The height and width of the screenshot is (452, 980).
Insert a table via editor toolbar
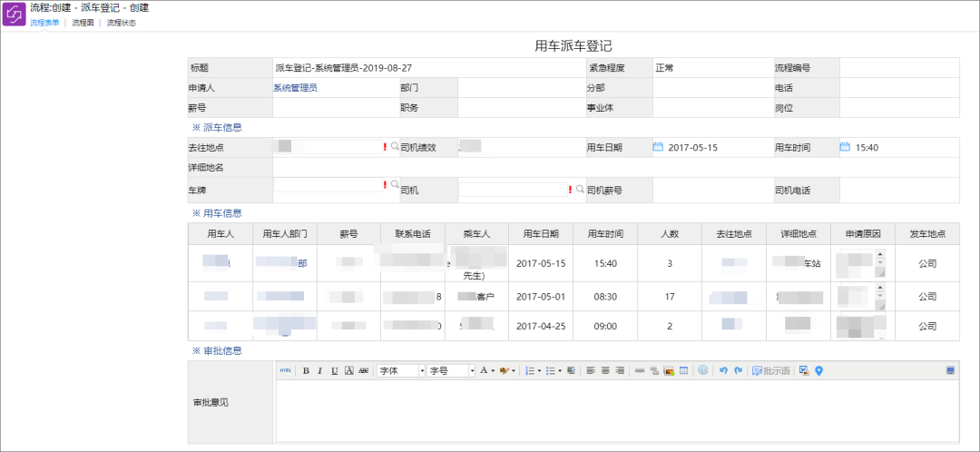point(684,370)
